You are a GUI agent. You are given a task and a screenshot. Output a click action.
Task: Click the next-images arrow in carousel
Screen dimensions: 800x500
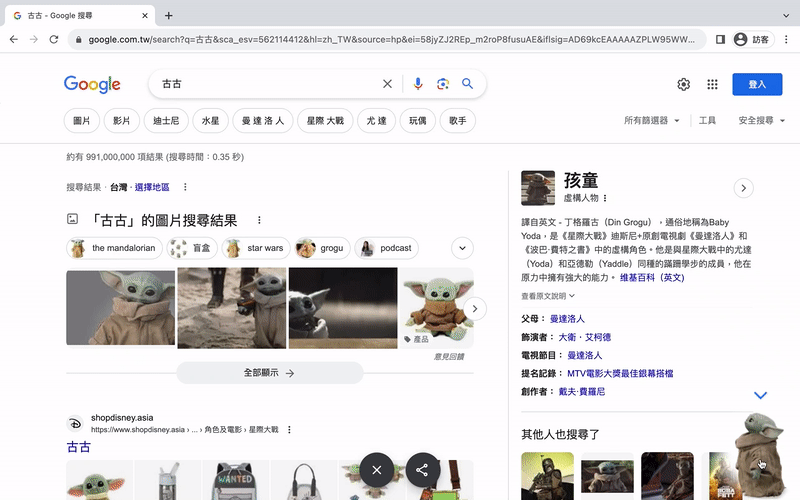click(474, 309)
